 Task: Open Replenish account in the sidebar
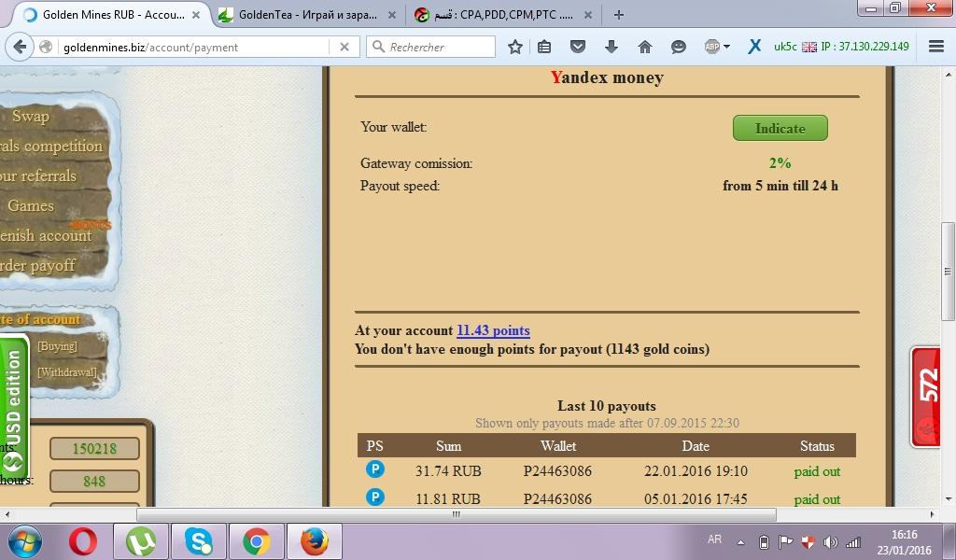click(46, 236)
